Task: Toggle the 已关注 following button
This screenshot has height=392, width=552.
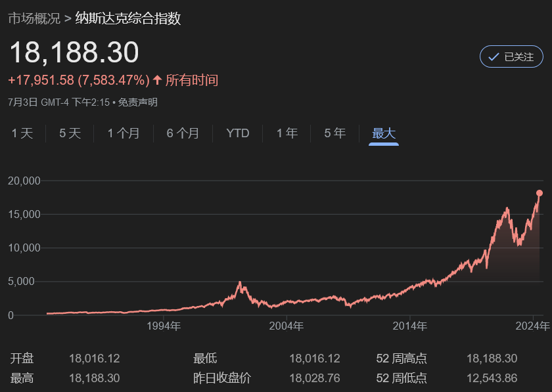Action: coord(511,56)
